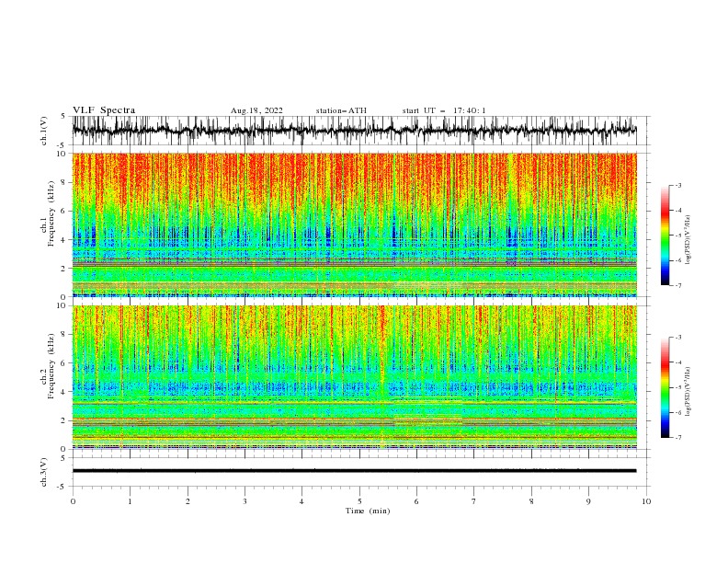Click time axis tick label "2"
This screenshot has height=563, width=728.
tap(188, 501)
